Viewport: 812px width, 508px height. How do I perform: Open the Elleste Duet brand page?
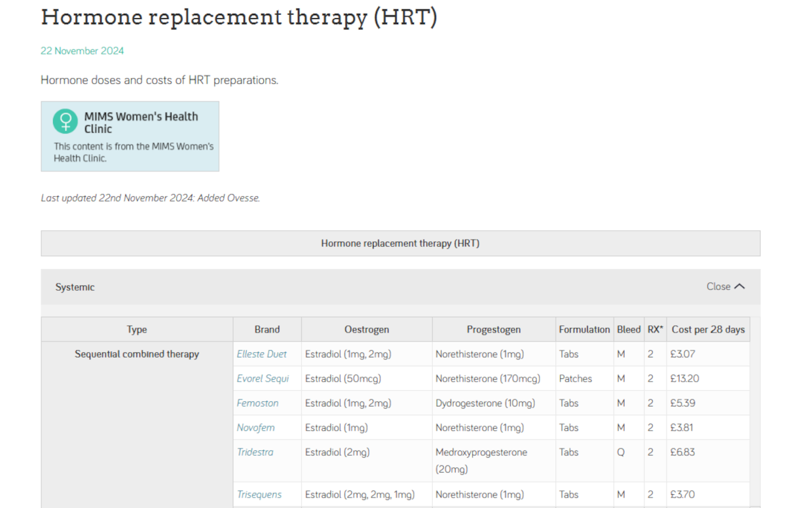click(262, 354)
